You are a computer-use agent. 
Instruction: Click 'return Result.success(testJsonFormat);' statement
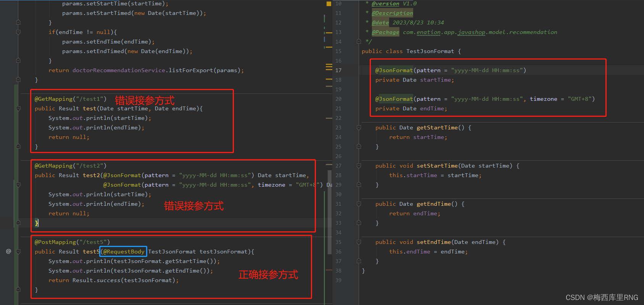(114, 280)
